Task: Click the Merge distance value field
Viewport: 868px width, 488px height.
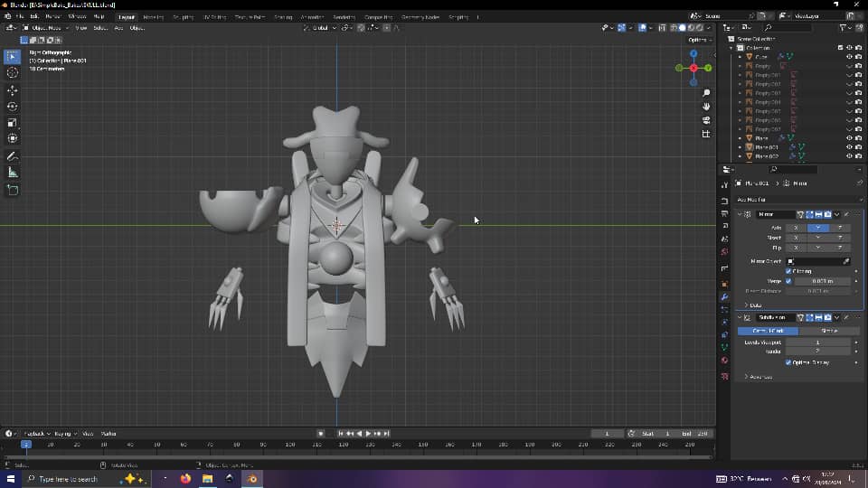Action: (822, 281)
